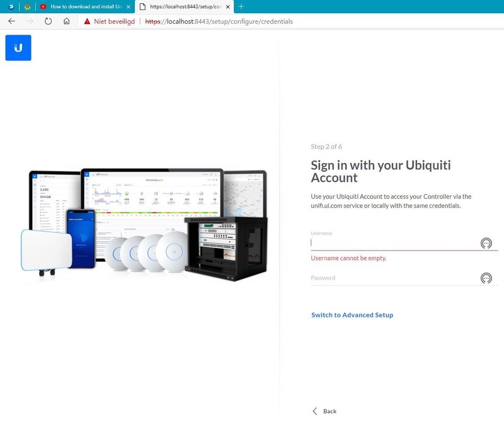504x432 pixels.
Task: Click 'Sign in with your Ubiquiti Account' heading
Action: coord(381,171)
